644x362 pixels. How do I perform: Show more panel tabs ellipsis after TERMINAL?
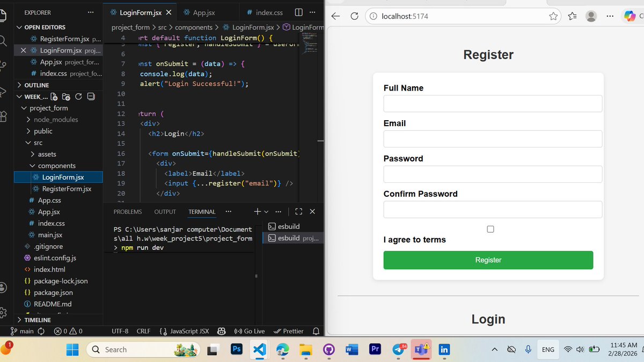pyautogui.click(x=229, y=211)
